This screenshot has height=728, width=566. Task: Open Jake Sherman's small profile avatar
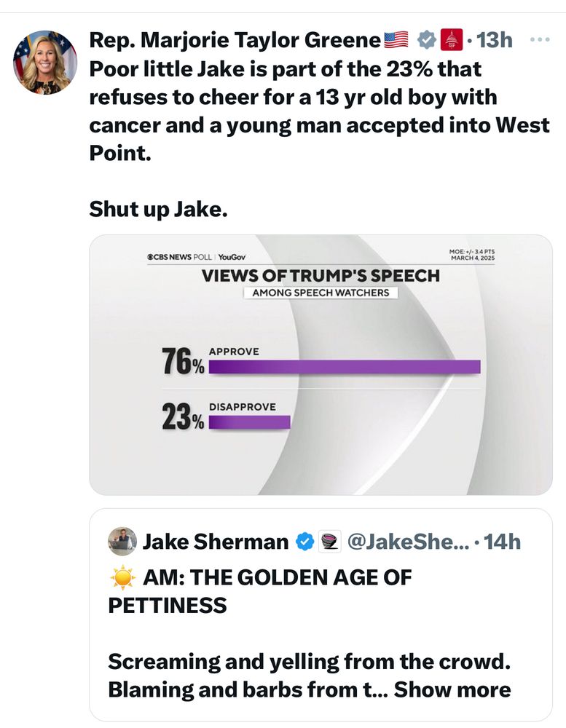(x=122, y=541)
